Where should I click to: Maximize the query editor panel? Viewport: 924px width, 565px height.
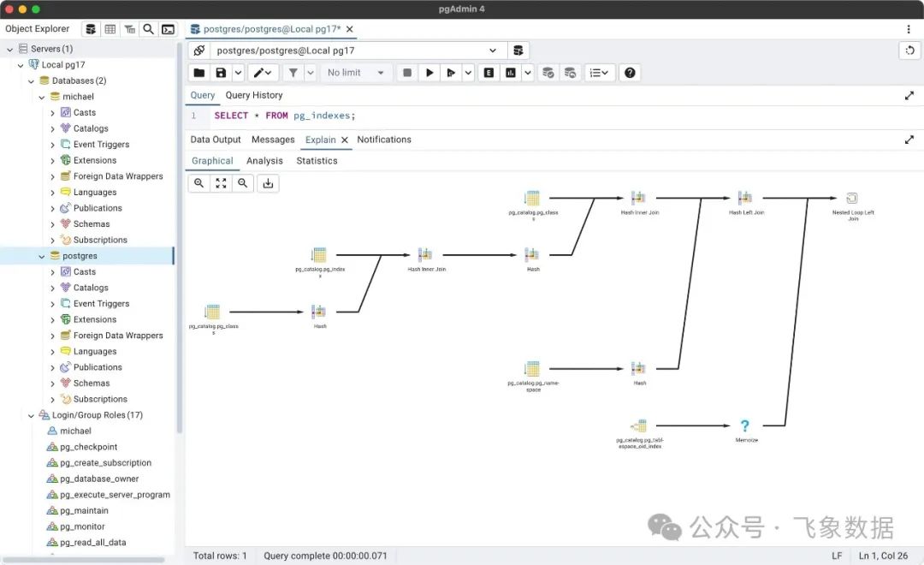click(909, 96)
